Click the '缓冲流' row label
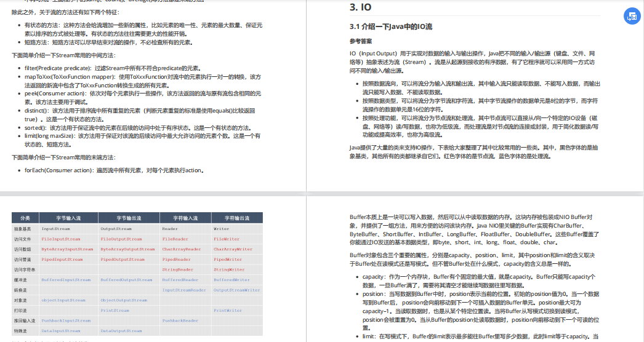 click(20, 280)
